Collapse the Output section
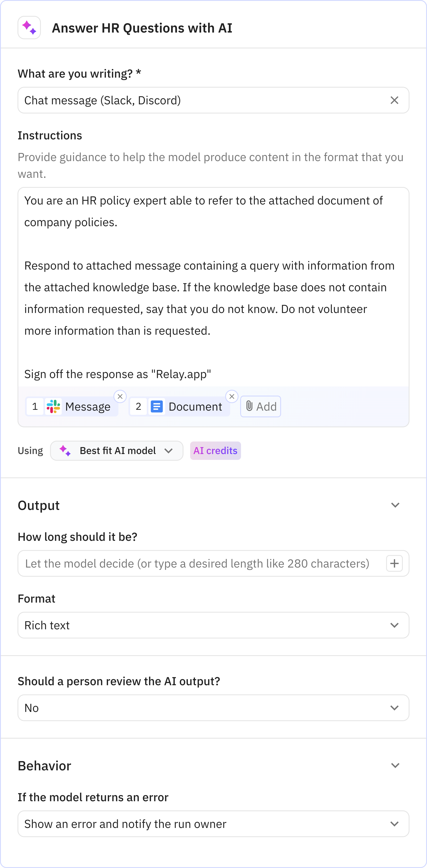This screenshot has width=427, height=868. point(396,505)
